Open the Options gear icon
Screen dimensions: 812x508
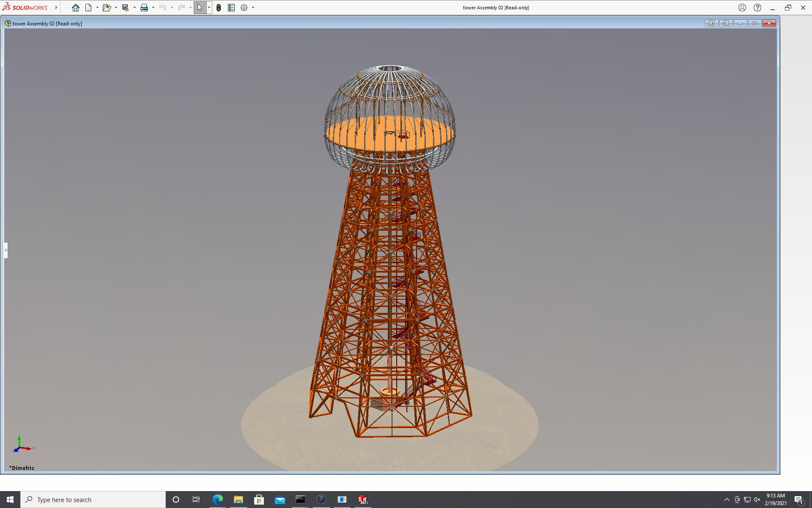click(x=244, y=8)
